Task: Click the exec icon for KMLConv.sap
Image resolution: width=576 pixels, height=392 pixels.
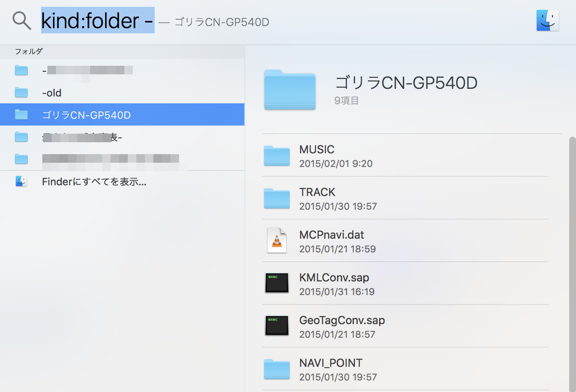Action: [277, 283]
